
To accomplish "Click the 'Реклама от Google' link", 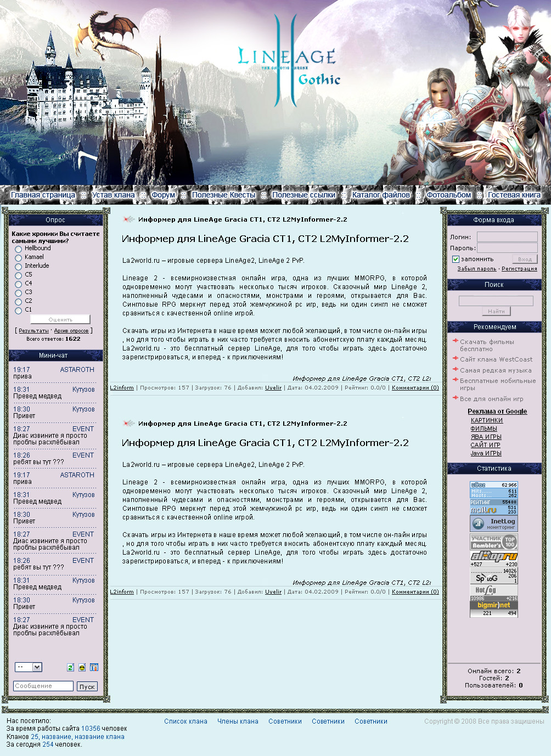I will (497, 411).
